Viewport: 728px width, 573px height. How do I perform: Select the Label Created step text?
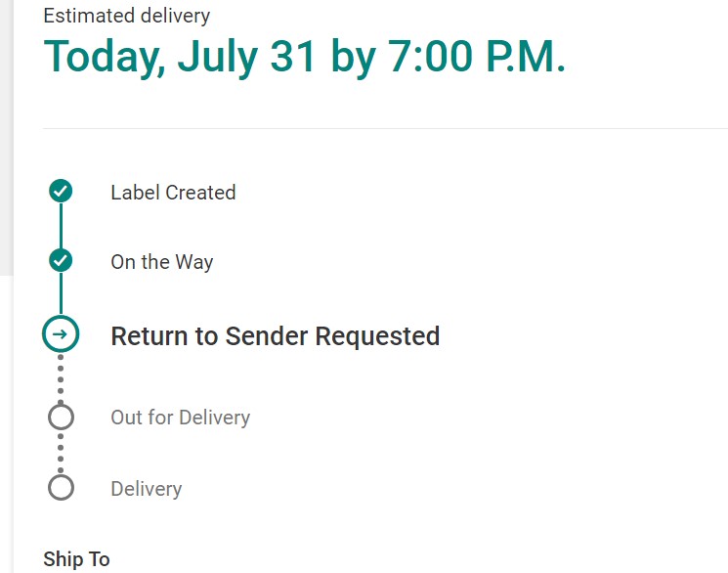tap(173, 193)
